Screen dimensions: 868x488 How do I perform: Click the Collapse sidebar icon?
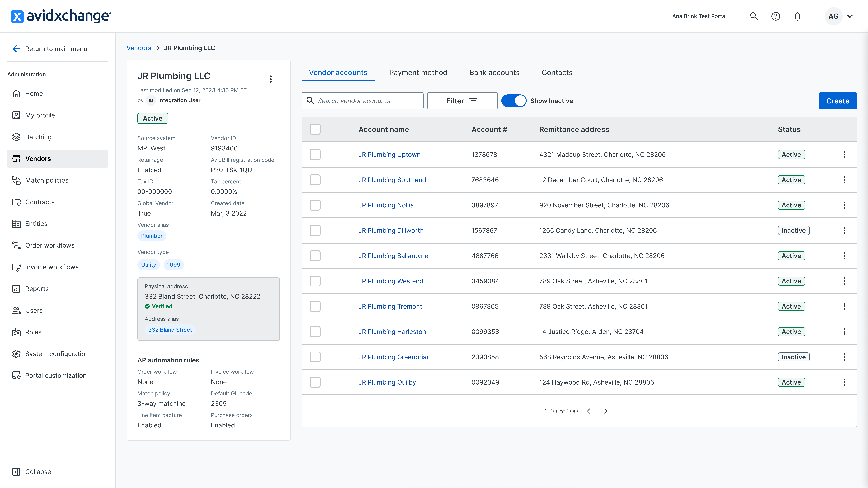pos(16,472)
